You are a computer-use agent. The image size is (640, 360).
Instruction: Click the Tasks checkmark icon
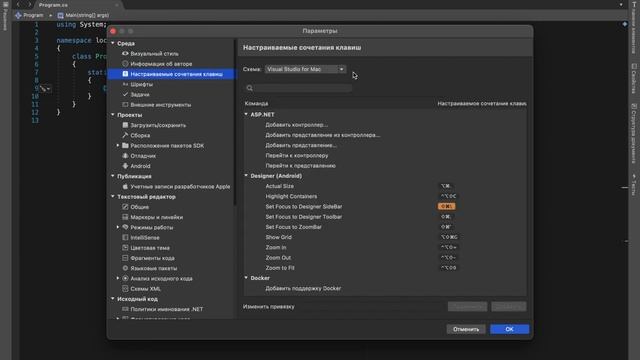tap(125, 94)
